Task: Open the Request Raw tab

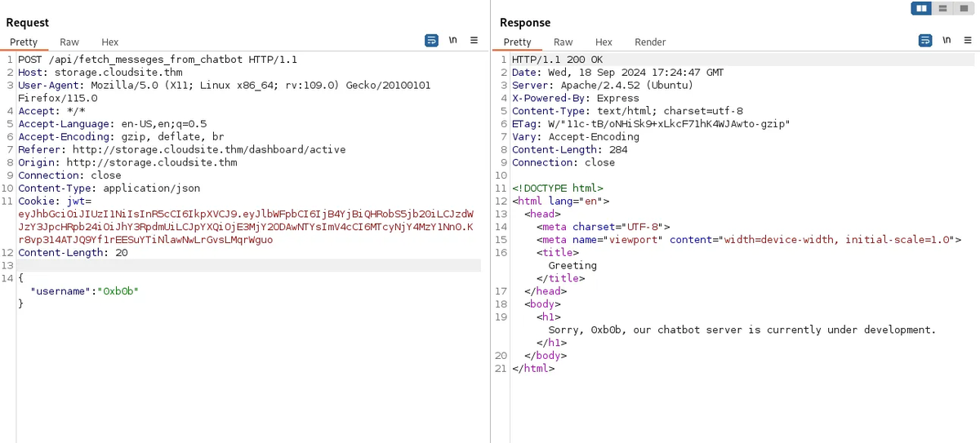Action: pyautogui.click(x=69, y=42)
